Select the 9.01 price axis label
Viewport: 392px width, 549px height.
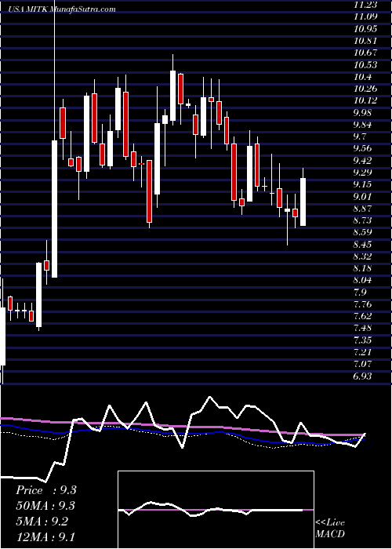pos(363,196)
